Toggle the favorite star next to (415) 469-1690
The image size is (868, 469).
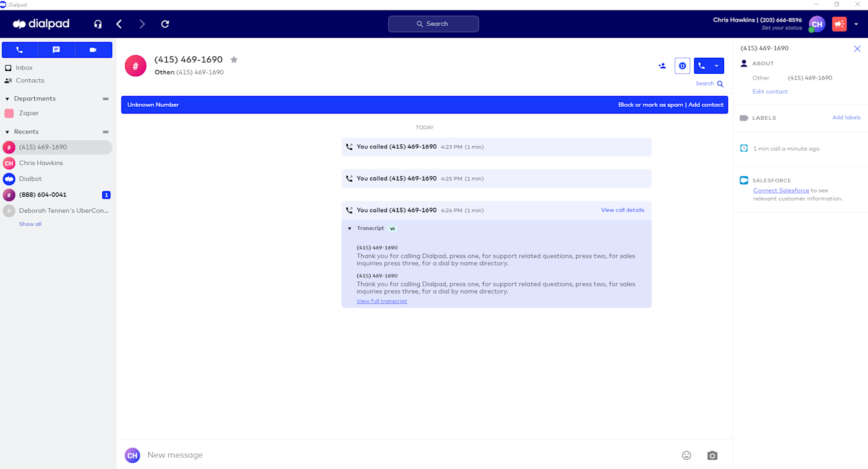[x=234, y=60]
